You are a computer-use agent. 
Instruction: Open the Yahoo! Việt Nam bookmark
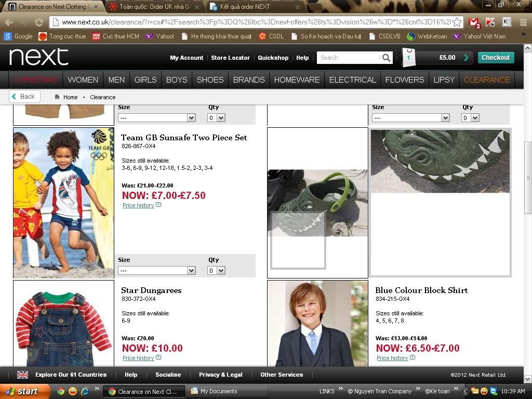click(x=480, y=36)
